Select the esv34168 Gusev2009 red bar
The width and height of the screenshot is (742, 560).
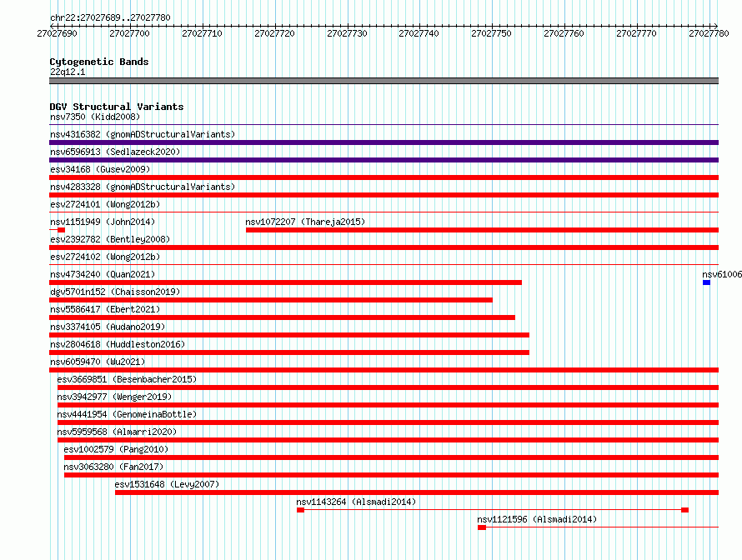384,177
